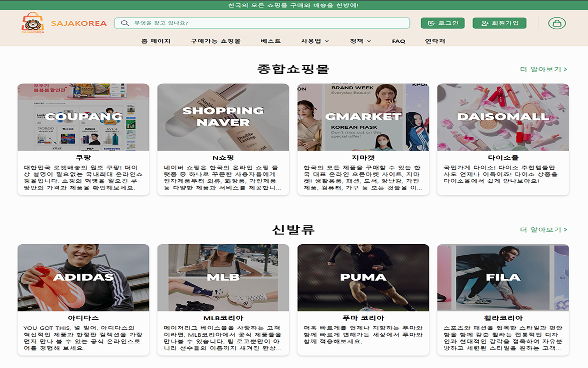588x368 pixels.
Task: Open the FAQ menu item
Action: pos(398,41)
